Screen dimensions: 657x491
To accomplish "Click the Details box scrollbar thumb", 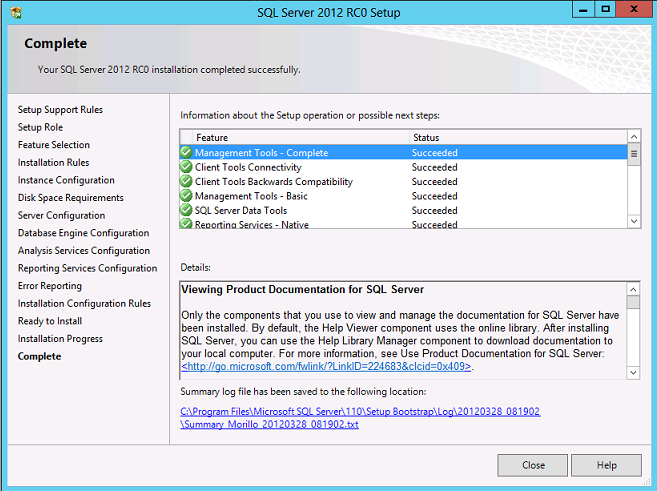I will (633, 302).
